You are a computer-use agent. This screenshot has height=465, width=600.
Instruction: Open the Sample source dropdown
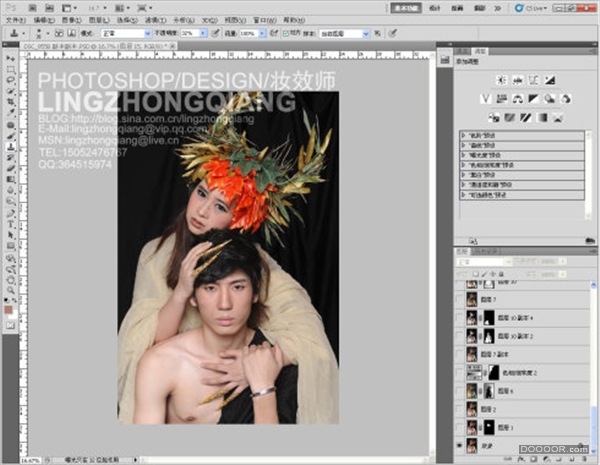tap(344, 34)
